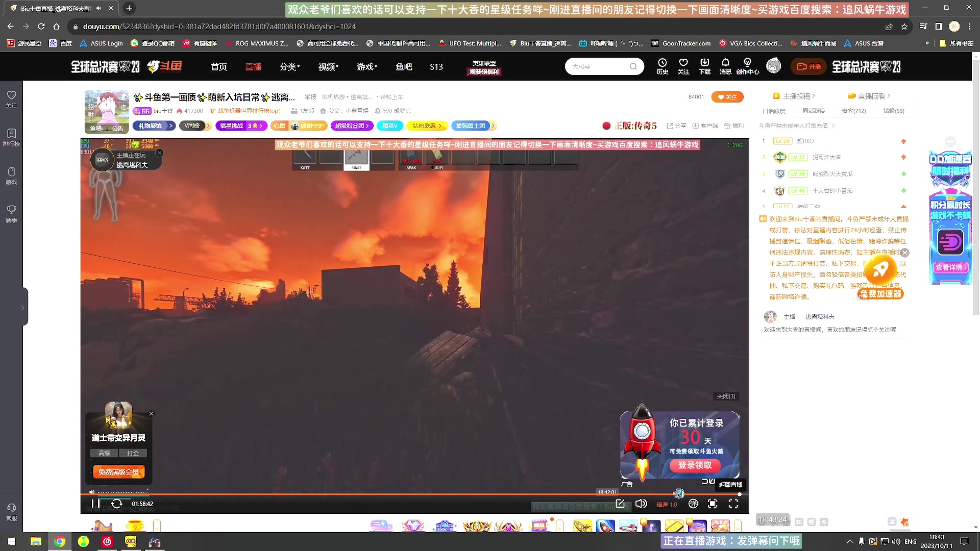Screen dimensions: 980x551
Task: Open playback speed 1.0 selector
Action: 667,504
